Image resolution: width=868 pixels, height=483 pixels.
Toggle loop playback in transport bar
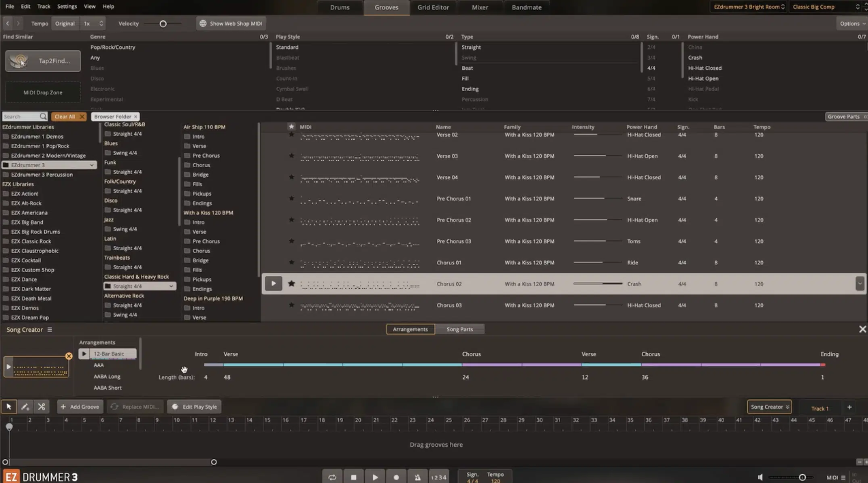point(332,477)
